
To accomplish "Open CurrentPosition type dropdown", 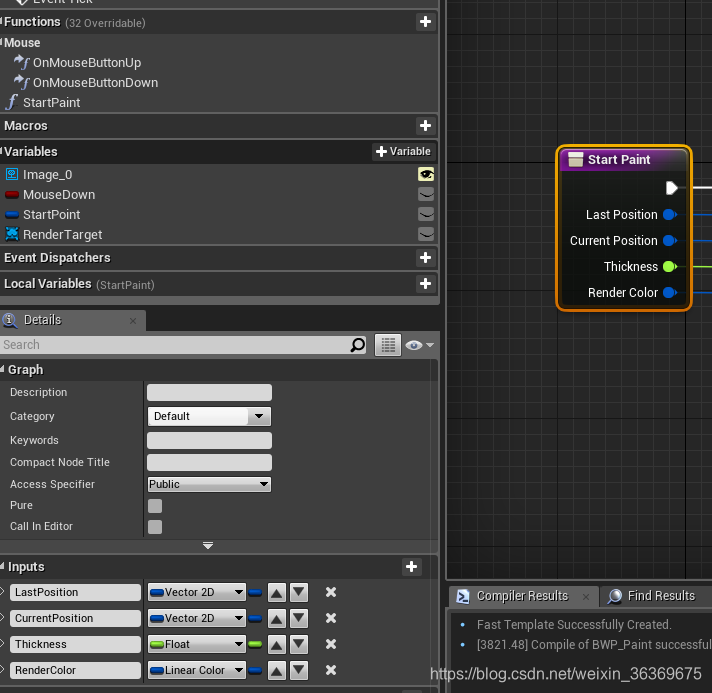I will tap(197, 619).
